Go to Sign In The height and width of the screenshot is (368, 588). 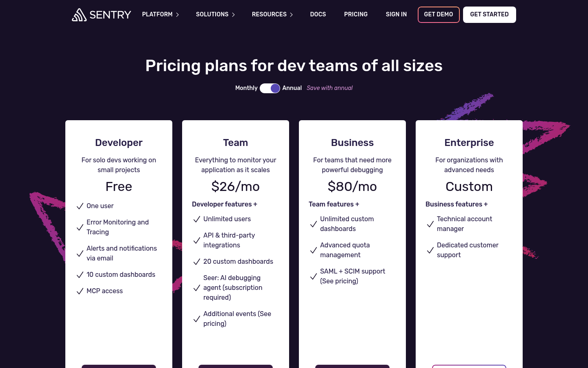click(396, 14)
